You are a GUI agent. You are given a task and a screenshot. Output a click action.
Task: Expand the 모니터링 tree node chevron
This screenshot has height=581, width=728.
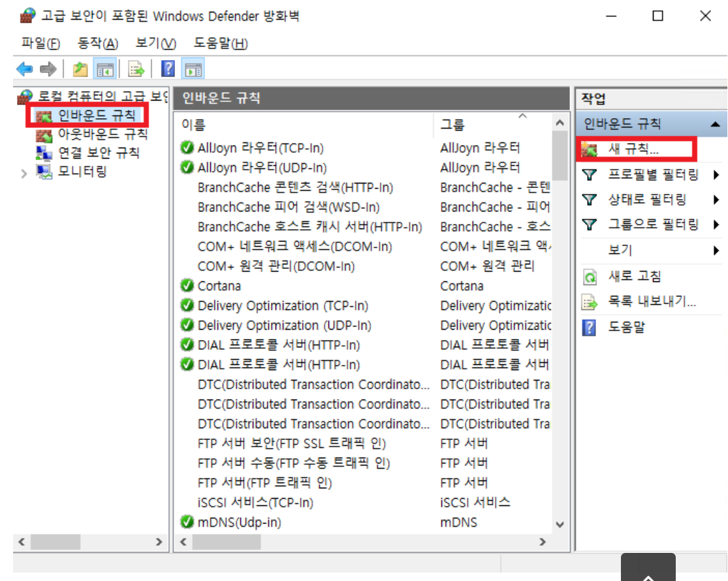pos(24,174)
